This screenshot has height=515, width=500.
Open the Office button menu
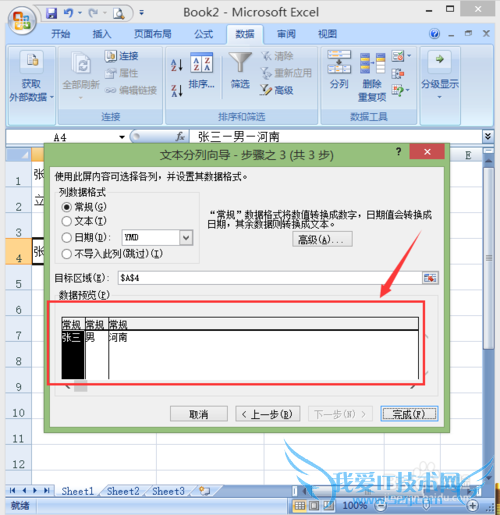(22, 20)
